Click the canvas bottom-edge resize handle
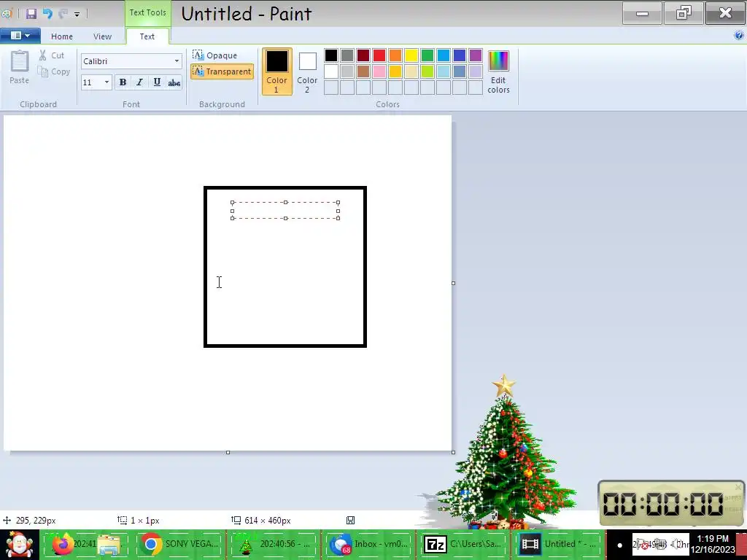Screen dimensions: 747x560 [x=228, y=452]
